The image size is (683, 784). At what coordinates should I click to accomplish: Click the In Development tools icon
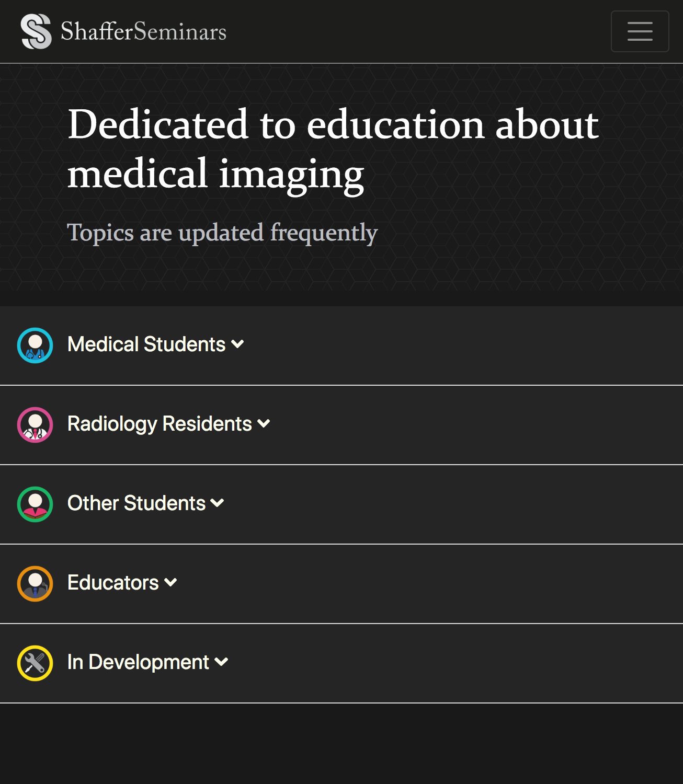point(35,663)
